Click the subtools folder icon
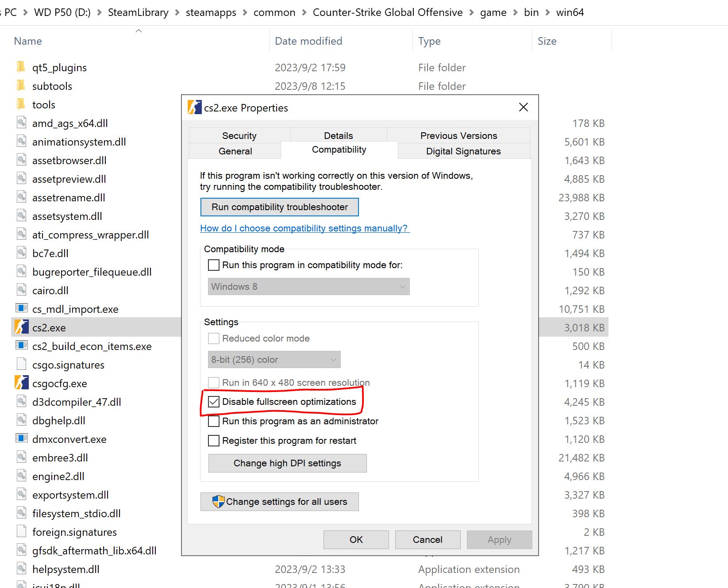The width and height of the screenshot is (728, 588). tap(21, 86)
